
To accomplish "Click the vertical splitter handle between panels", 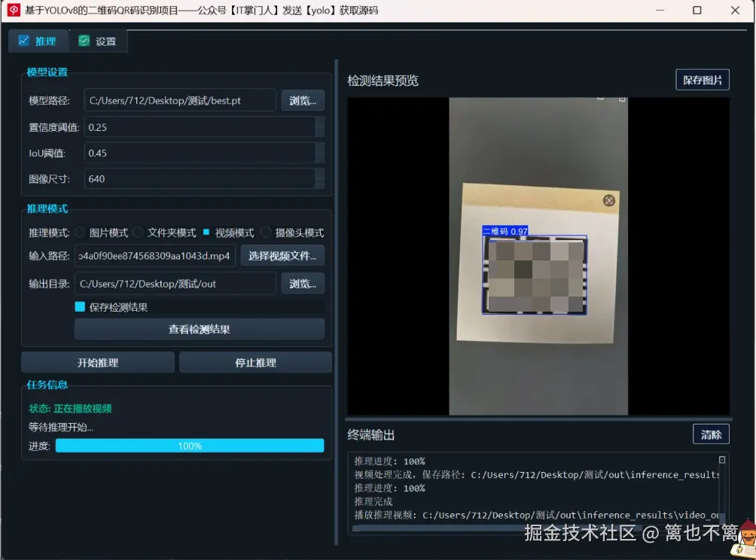I will (336, 303).
